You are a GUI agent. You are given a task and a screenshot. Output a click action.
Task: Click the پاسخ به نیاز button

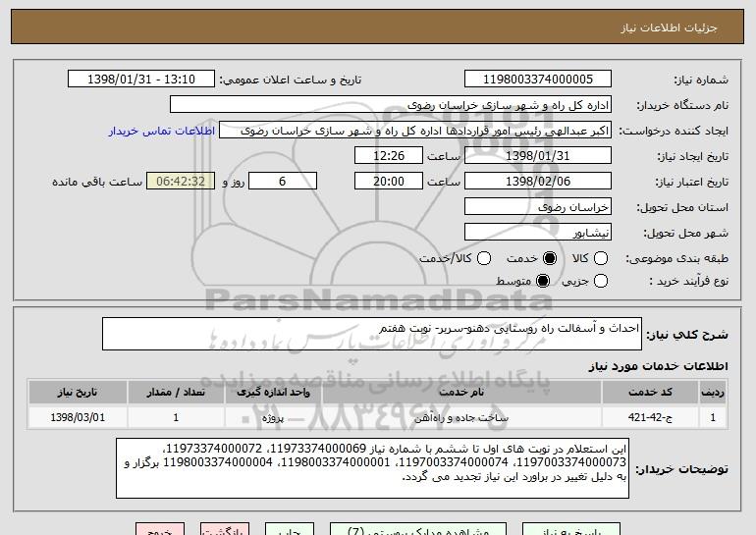[571, 530]
